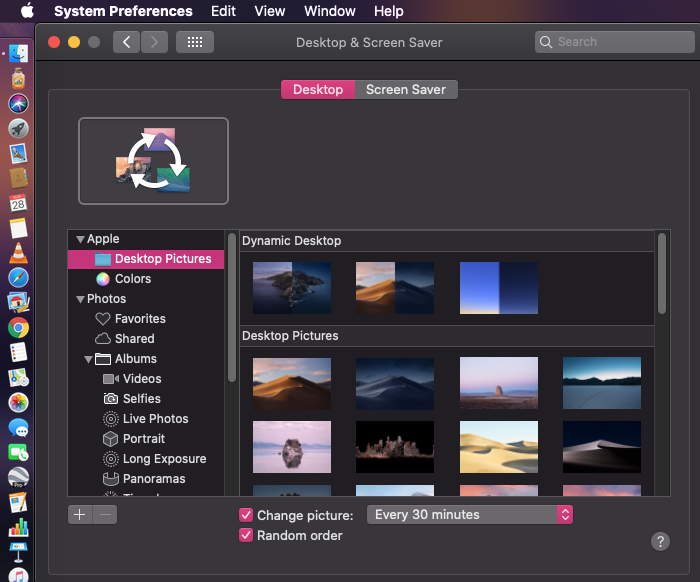Collapse the Apple section triangle
Image resolution: width=700 pixels, height=582 pixels.
pyautogui.click(x=80, y=239)
